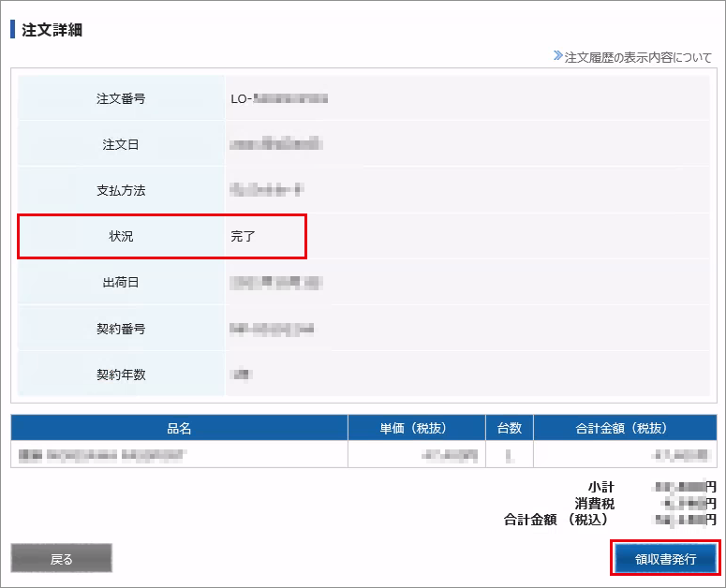Screen dimensions: 726x588
Task: Click the 契約番号 label cell
Action: click(121, 329)
